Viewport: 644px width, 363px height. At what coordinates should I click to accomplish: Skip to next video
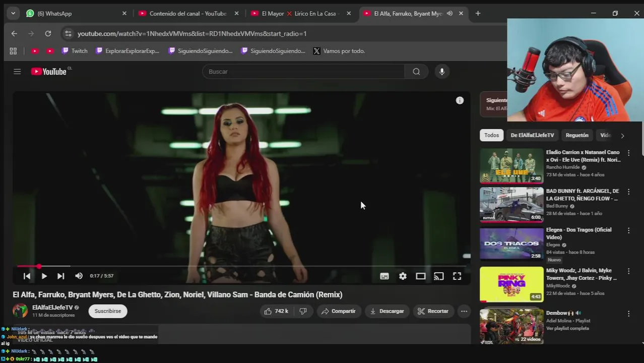tap(60, 276)
